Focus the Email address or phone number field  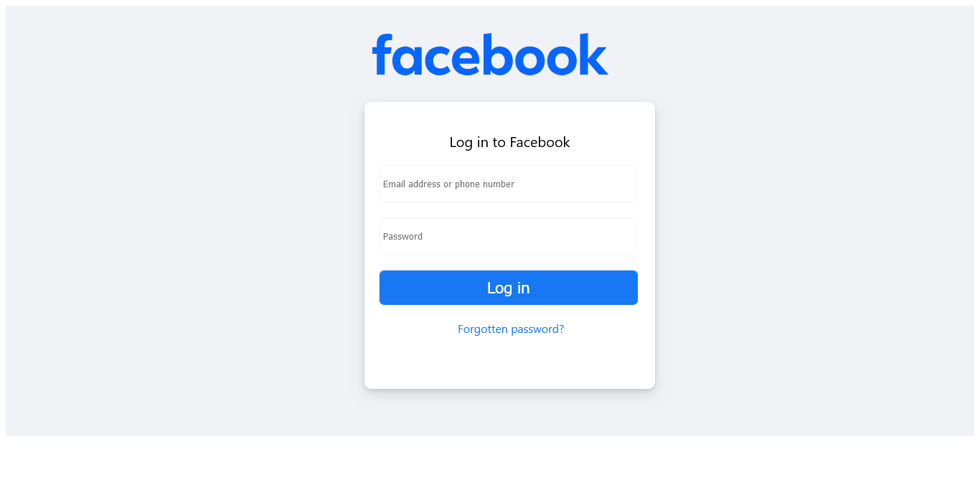coord(507,184)
